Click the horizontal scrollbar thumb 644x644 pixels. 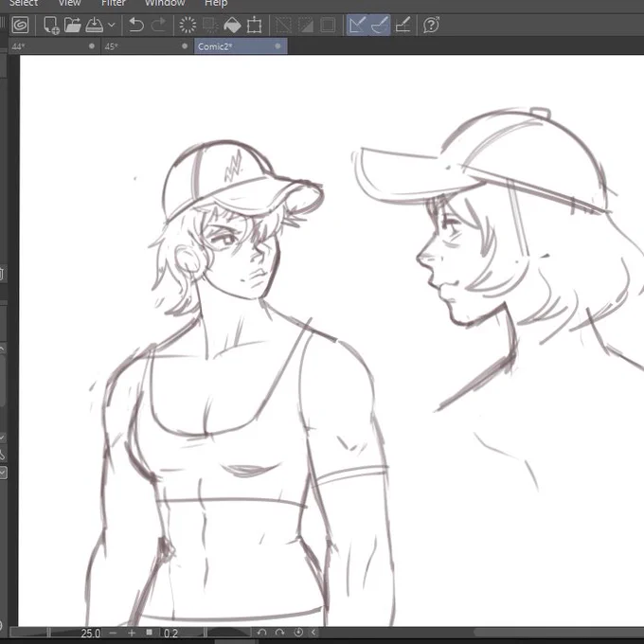(x=559, y=633)
